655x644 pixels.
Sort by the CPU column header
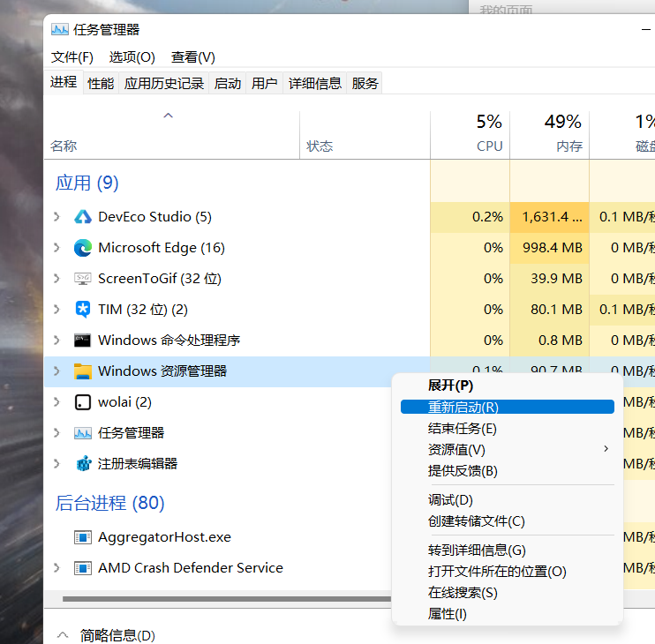click(470, 135)
